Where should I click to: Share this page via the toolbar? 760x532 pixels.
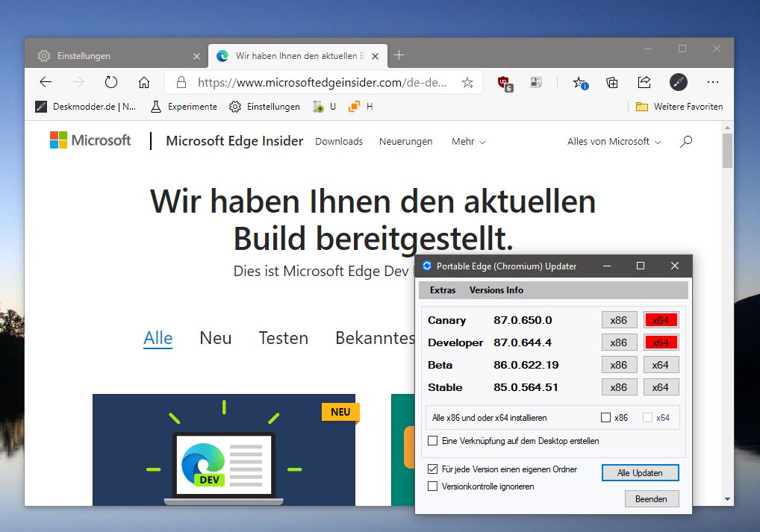[x=644, y=82]
